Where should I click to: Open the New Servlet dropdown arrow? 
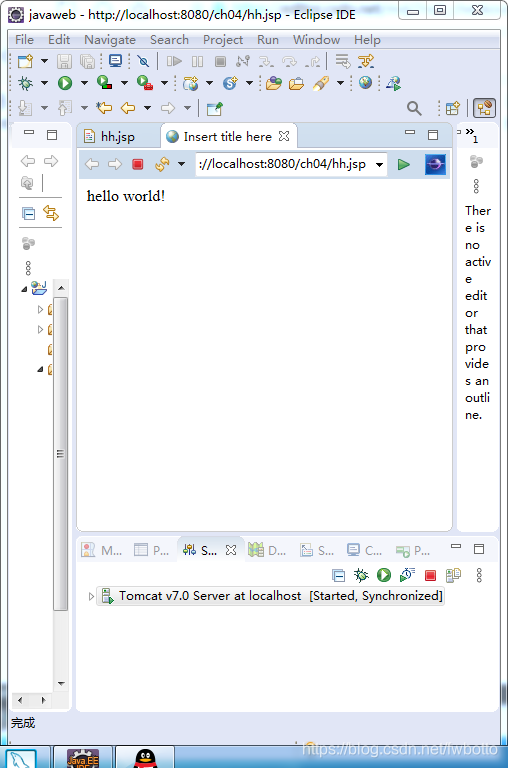click(x=249, y=83)
